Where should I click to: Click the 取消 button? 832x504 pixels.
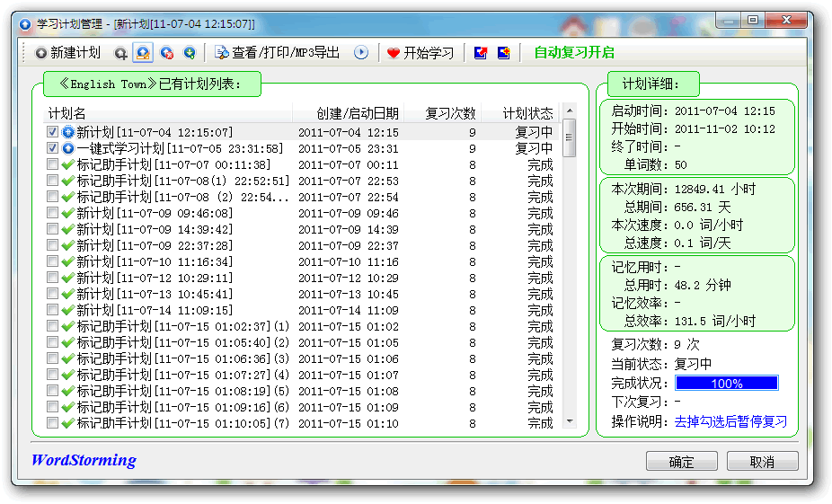pyautogui.click(x=762, y=462)
